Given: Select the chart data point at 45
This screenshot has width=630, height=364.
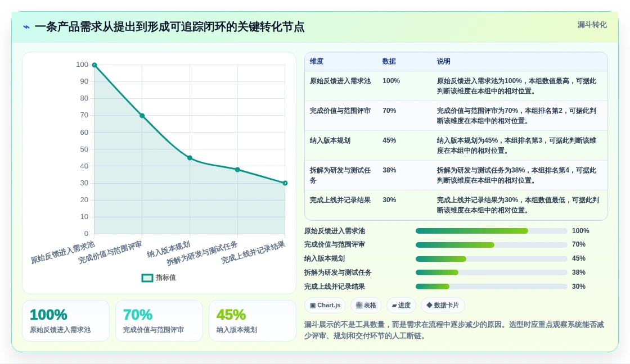Looking at the screenshot, I should click(190, 158).
